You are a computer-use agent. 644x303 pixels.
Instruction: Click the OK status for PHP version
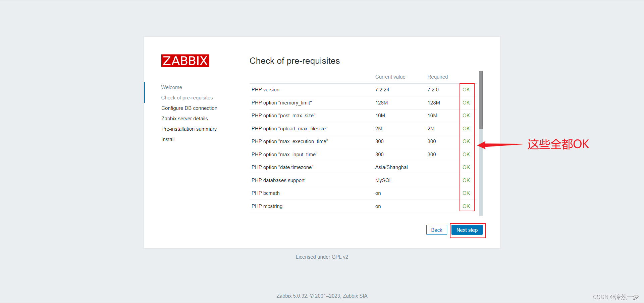[x=466, y=90]
